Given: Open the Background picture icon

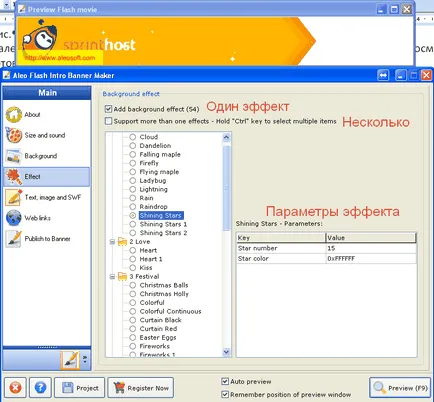Looking at the screenshot, I should pyautogui.click(x=14, y=156).
